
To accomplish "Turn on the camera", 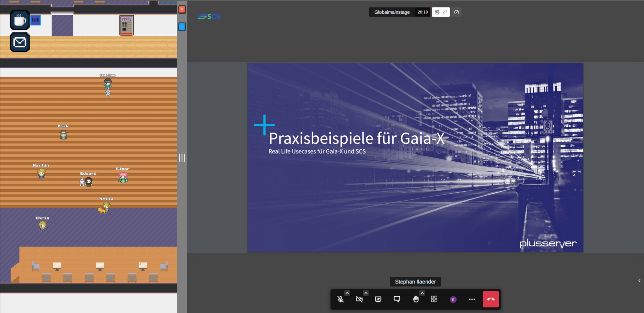I will pos(359,299).
